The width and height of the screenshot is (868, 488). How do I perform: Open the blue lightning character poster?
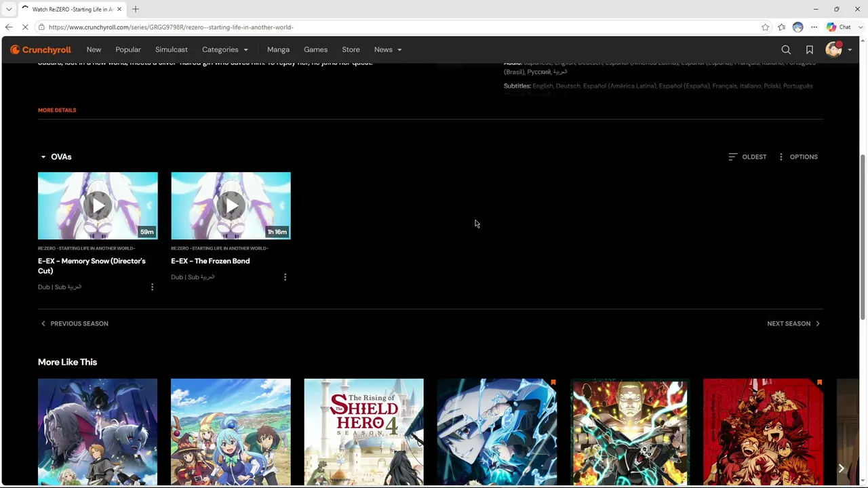coord(497,432)
